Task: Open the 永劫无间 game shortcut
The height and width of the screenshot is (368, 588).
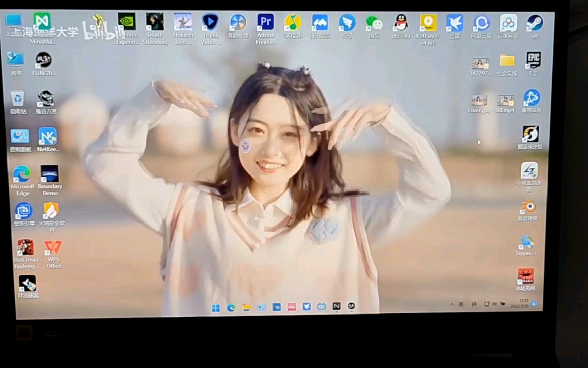Action: [x=525, y=279]
